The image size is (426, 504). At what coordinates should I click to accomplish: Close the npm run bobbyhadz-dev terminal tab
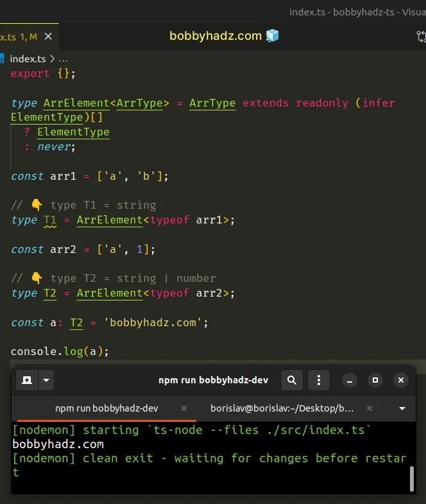point(184,408)
